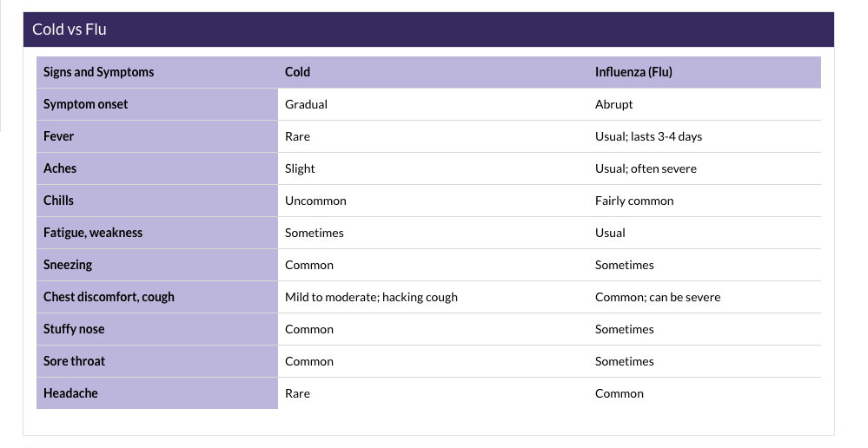Click the Chills row label
Viewport: 868px width, 448px height.
pos(58,201)
